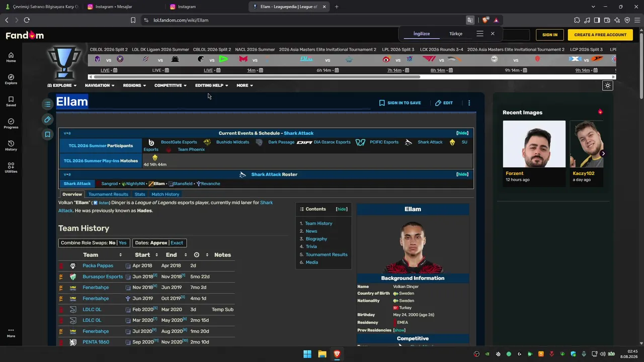Select the Overview tab

[x=72, y=195]
